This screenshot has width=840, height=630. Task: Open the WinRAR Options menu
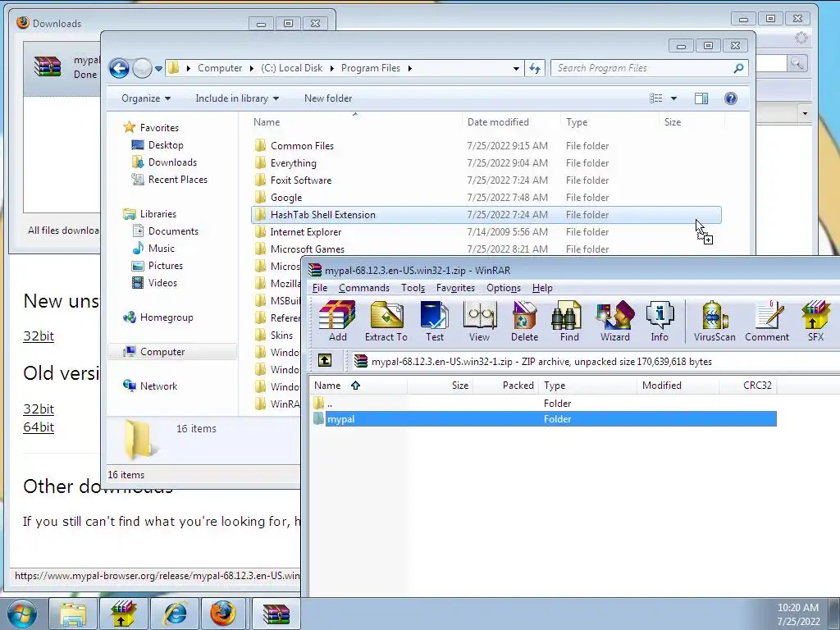(x=503, y=288)
